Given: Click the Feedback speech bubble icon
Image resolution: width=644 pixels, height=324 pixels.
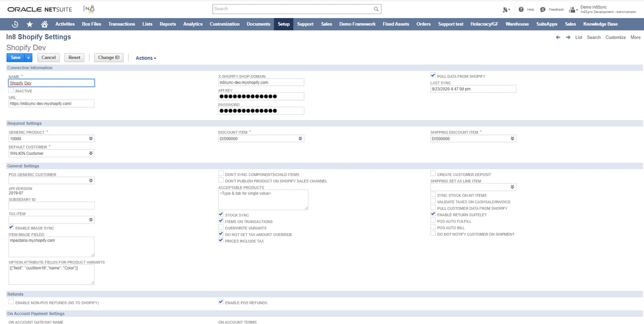Looking at the screenshot, I should [543, 9].
